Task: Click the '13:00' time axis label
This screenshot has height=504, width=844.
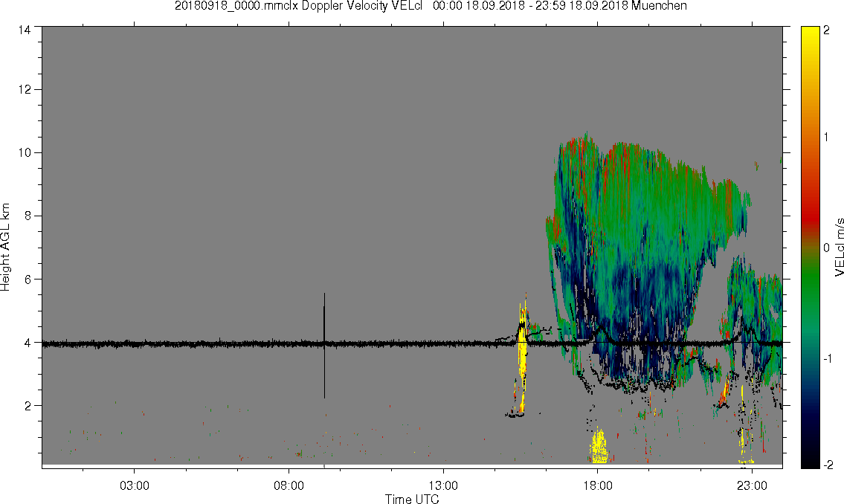Action: (443, 485)
